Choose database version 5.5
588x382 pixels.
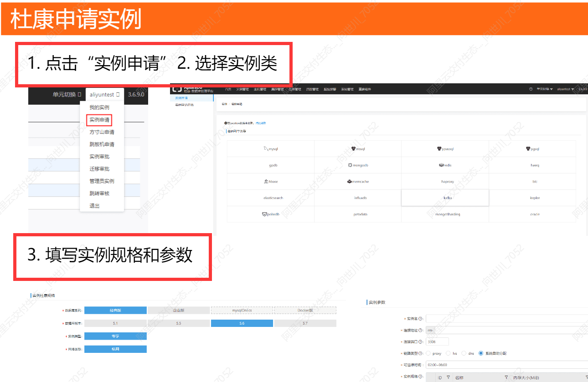tap(179, 323)
